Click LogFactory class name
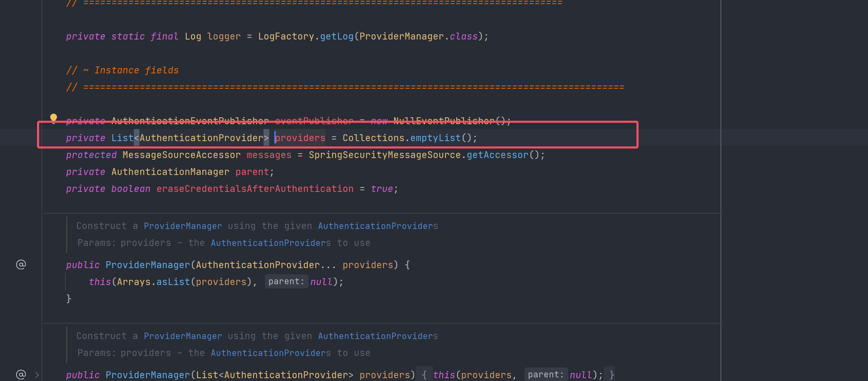 point(286,36)
